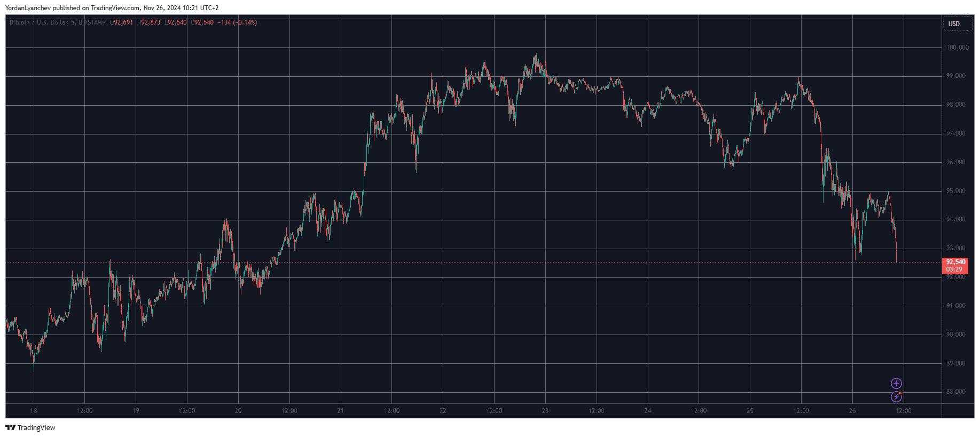Click the high value H92,873
980x437 pixels.
pos(149,22)
